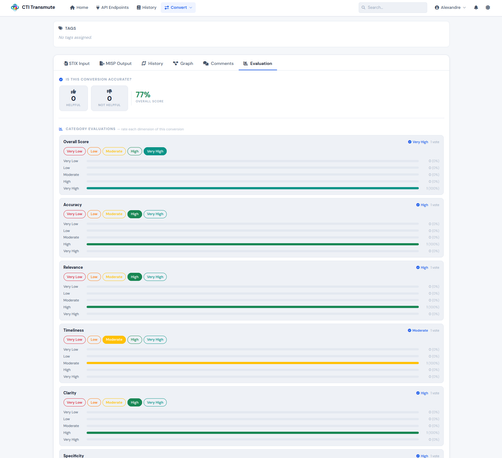502x458 pixels.
Task: Rate Clarity as High
Action: point(135,402)
